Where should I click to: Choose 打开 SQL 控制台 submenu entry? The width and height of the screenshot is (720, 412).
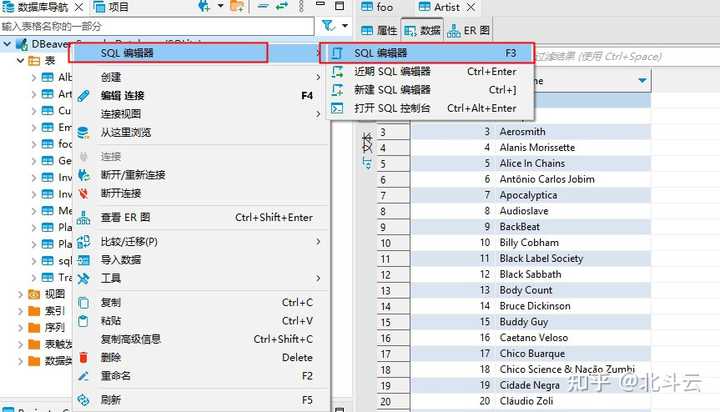pyautogui.click(x=430, y=108)
